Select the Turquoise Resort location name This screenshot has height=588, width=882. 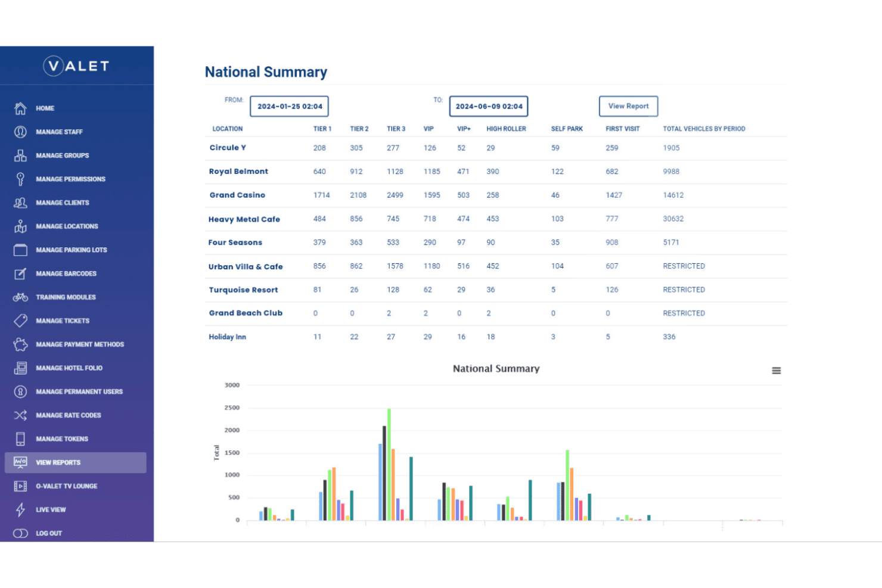[243, 290]
